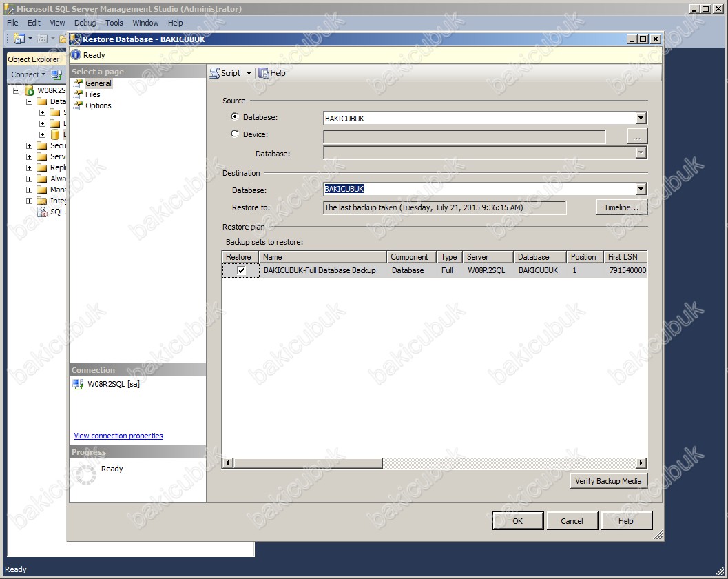Image resolution: width=728 pixels, height=579 pixels.
Task: Open the Window menu
Action: point(145,23)
